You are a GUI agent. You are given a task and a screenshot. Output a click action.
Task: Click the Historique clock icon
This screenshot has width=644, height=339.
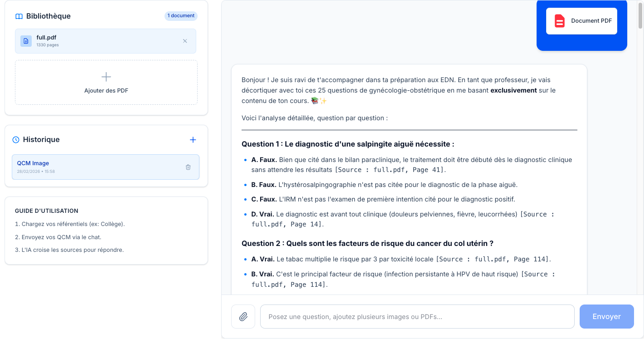tap(16, 140)
